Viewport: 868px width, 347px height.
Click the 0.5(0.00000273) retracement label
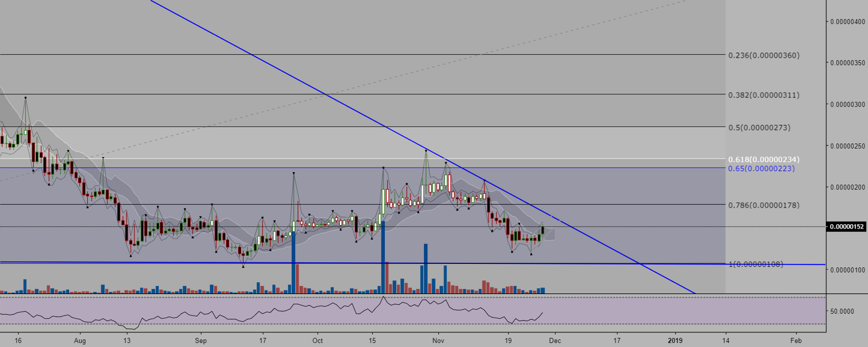pyautogui.click(x=759, y=127)
